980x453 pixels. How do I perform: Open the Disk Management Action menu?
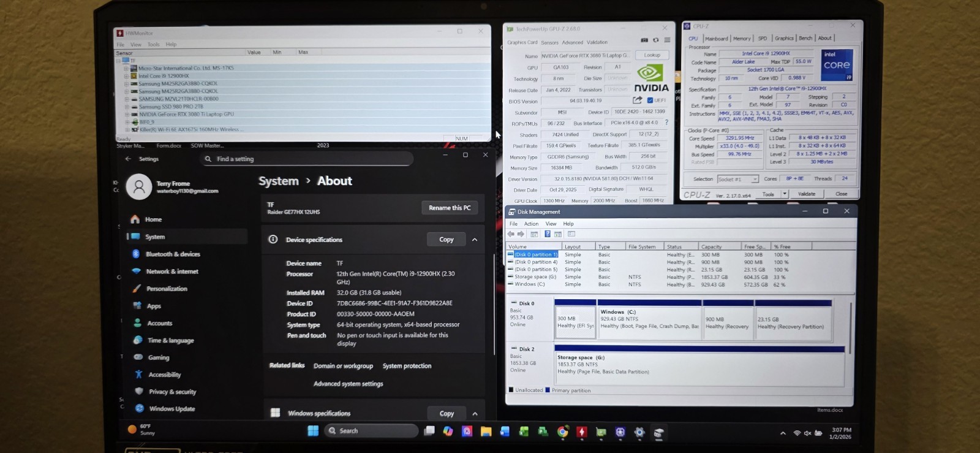531,224
